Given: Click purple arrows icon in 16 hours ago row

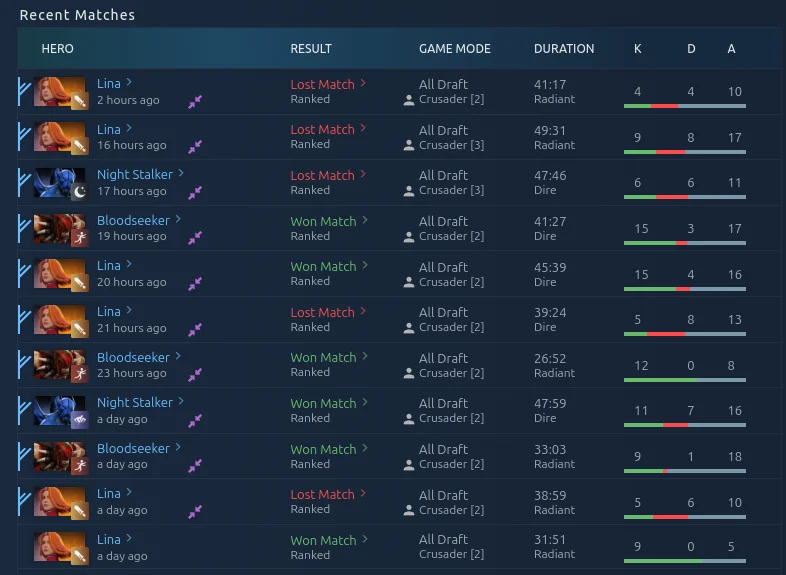Looking at the screenshot, I should pos(195,146).
